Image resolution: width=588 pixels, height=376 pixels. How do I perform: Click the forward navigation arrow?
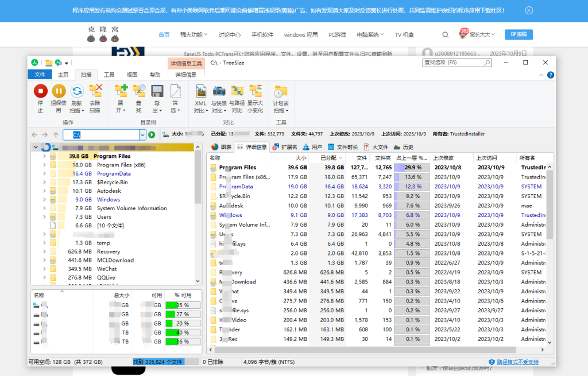pyautogui.click(x=45, y=134)
